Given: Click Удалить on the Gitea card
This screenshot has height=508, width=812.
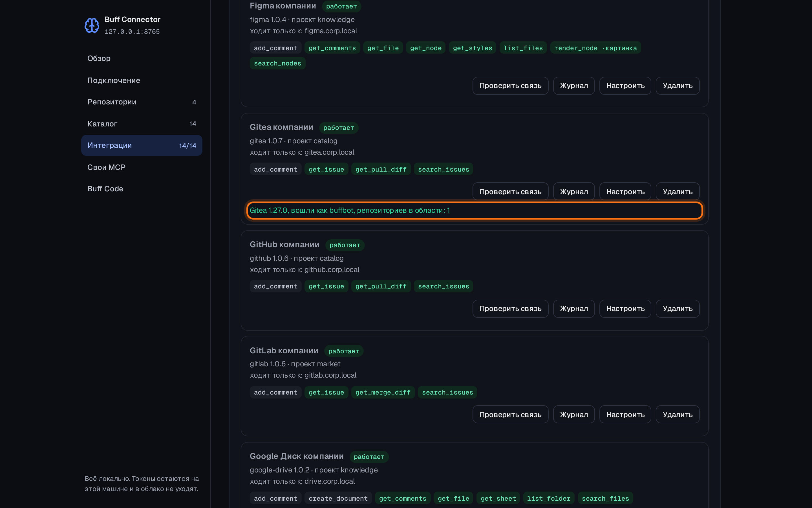Looking at the screenshot, I should click(678, 192).
